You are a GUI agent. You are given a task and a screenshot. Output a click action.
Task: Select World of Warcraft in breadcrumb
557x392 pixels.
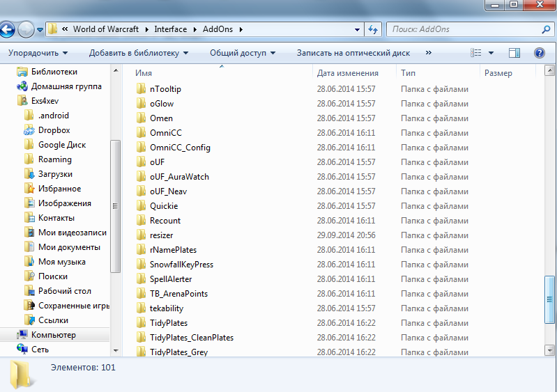(x=106, y=29)
